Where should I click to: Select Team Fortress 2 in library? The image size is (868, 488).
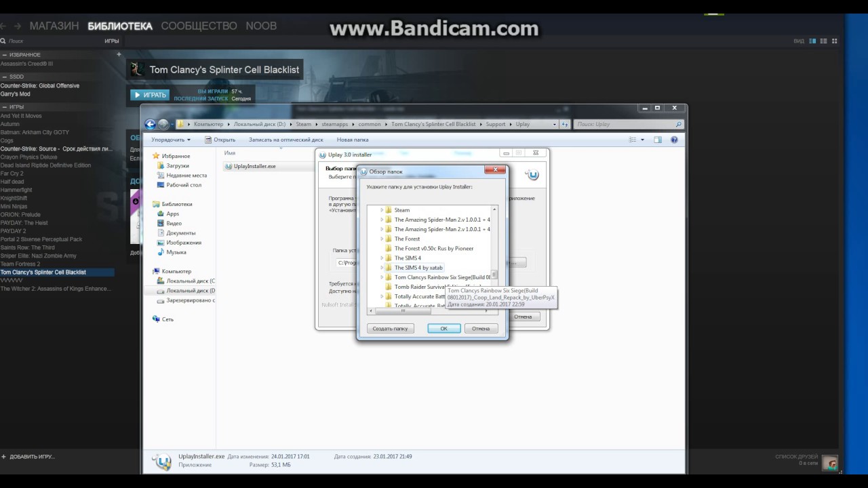click(20, 264)
